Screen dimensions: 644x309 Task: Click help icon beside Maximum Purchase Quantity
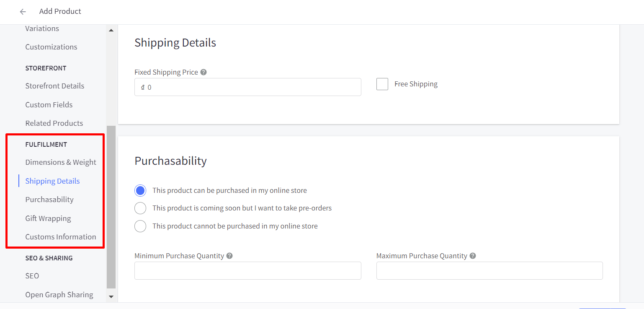tap(473, 256)
